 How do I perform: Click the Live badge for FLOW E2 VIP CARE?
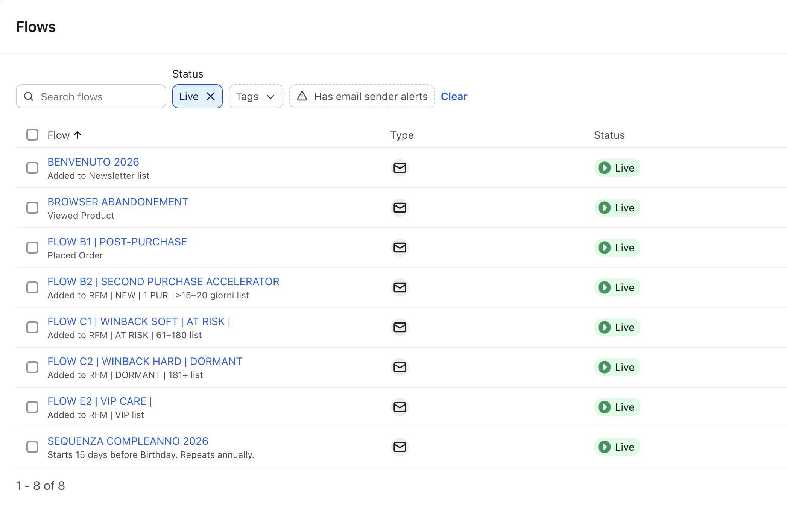617,407
